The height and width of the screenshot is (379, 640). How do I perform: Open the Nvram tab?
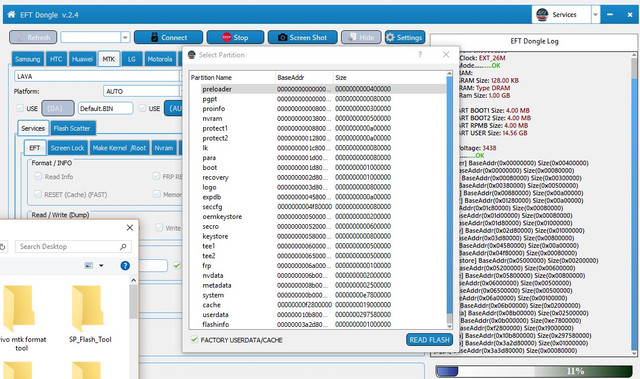pos(164,148)
